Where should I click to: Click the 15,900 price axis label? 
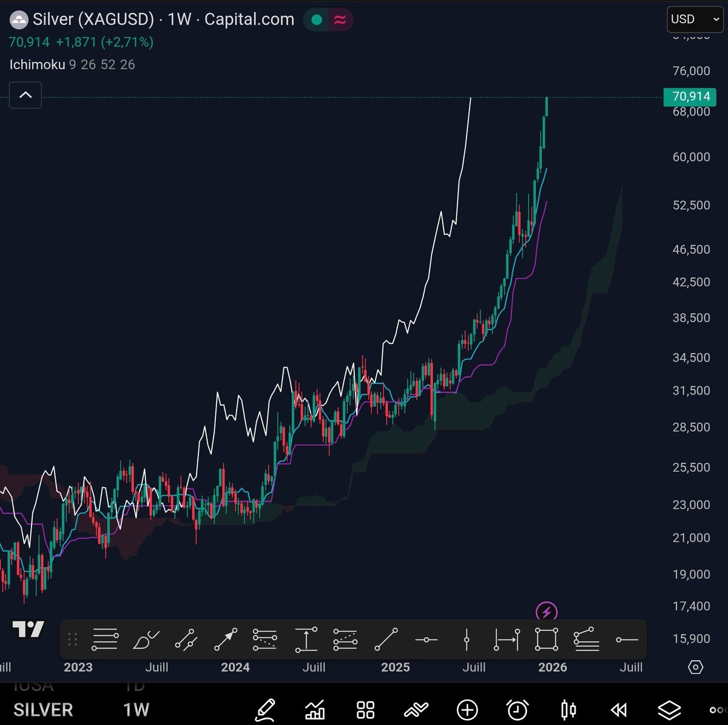tap(691, 638)
